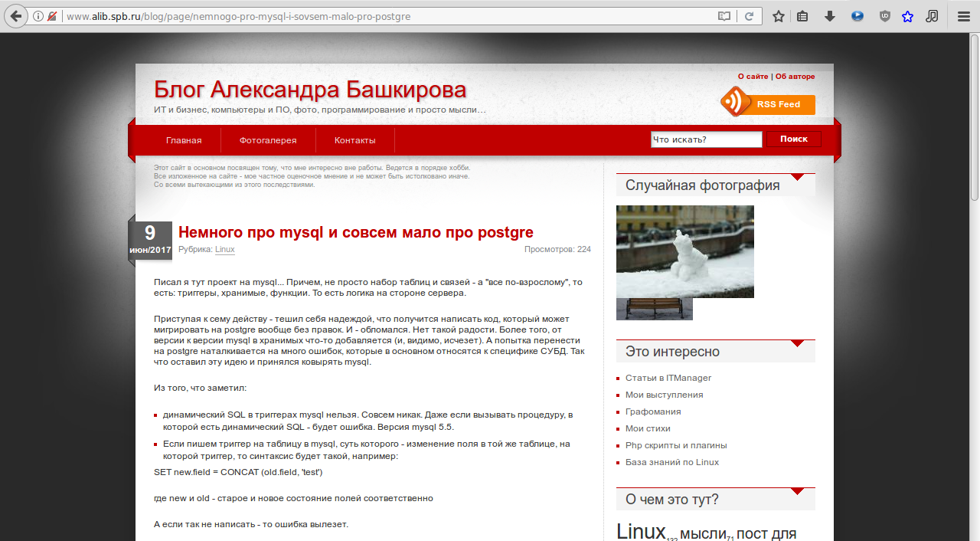Image resolution: width=980 pixels, height=541 pixels.
Task: Open the Фотогалерея menu item
Action: pyautogui.click(x=268, y=140)
